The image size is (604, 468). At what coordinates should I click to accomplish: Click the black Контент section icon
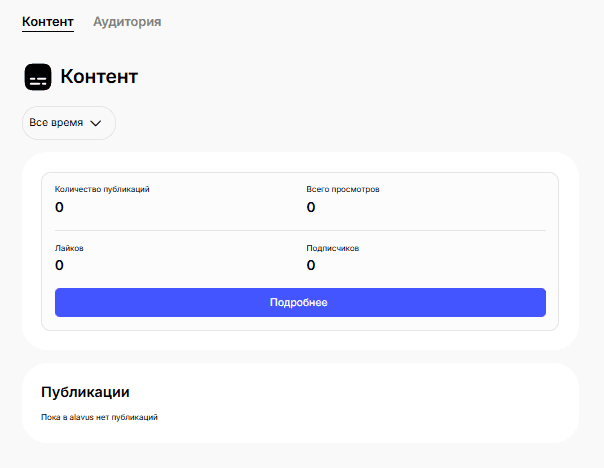[x=38, y=77]
